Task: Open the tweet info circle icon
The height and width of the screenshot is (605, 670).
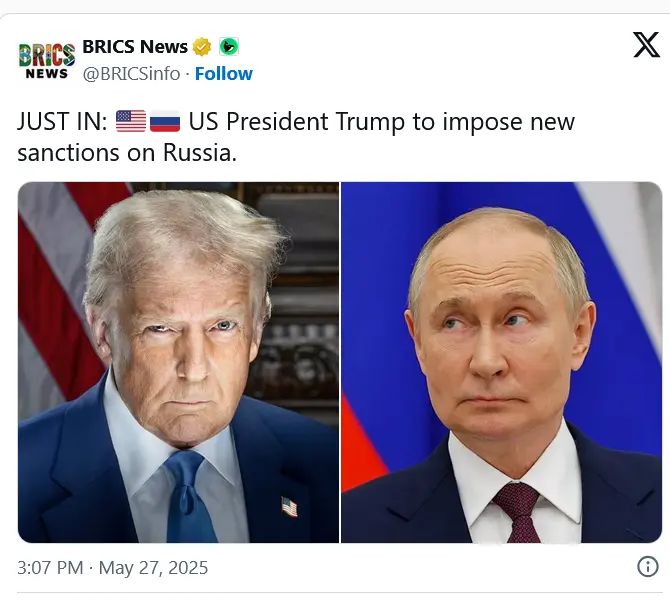Action: pyautogui.click(x=647, y=567)
